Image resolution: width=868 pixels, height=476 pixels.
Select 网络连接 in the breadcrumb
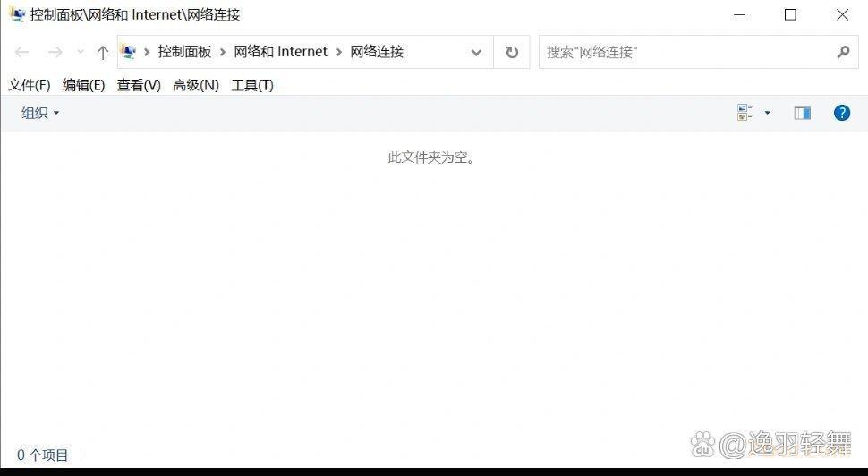pyautogui.click(x=377, y=52)
